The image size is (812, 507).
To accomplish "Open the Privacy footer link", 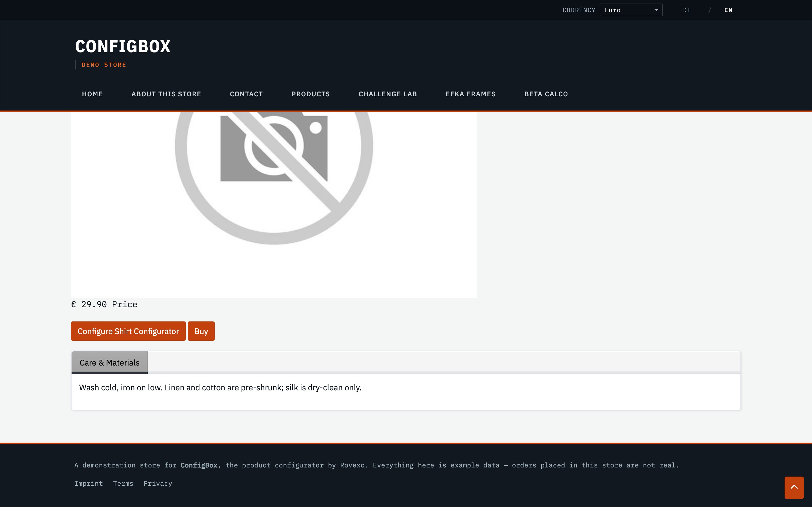I will click(x=158, y=483).
